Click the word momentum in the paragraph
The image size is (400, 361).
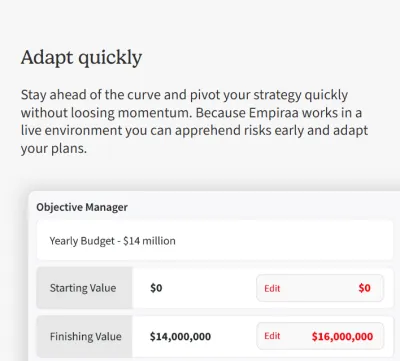tap(155, 113)
